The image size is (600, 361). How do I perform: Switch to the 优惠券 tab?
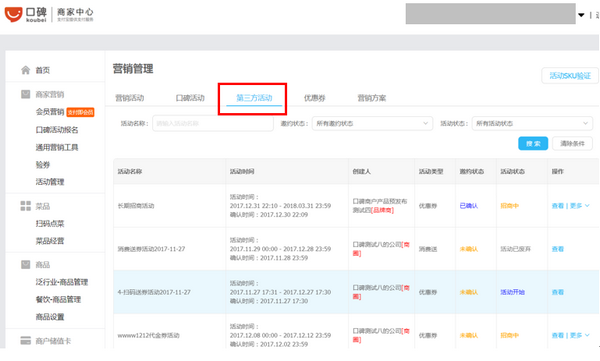click(314, 98)
